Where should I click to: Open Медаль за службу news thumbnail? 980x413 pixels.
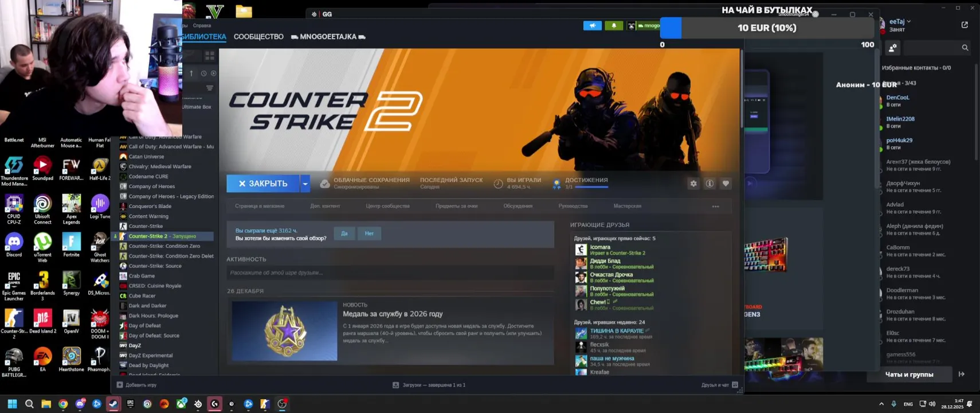pyautogui.click(x=285, y=332)
